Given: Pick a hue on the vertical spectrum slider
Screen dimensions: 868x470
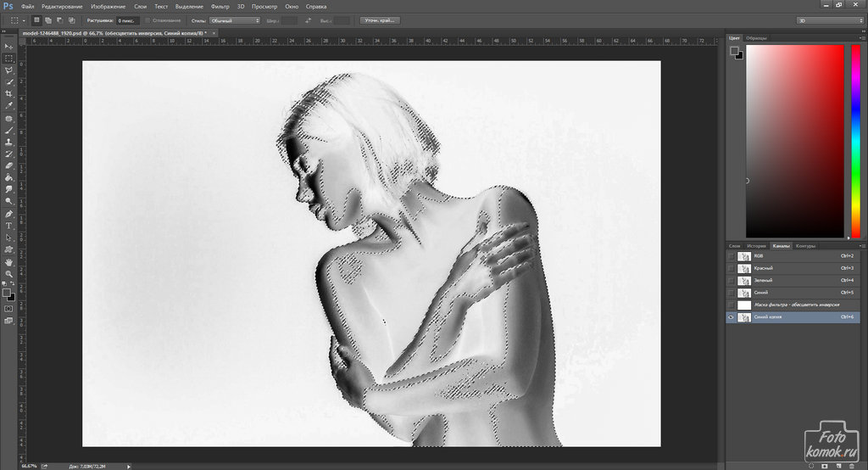Looking at the screenshot, I should [x=855, y=142].
